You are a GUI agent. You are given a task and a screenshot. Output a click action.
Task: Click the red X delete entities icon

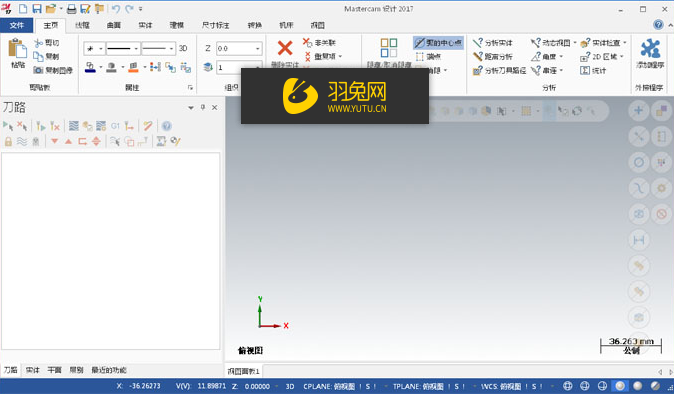285,48
